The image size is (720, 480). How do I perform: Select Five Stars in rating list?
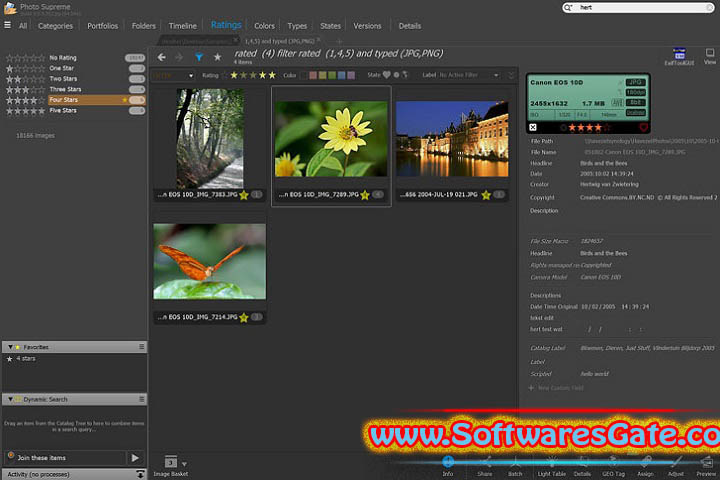click(74, 110)
